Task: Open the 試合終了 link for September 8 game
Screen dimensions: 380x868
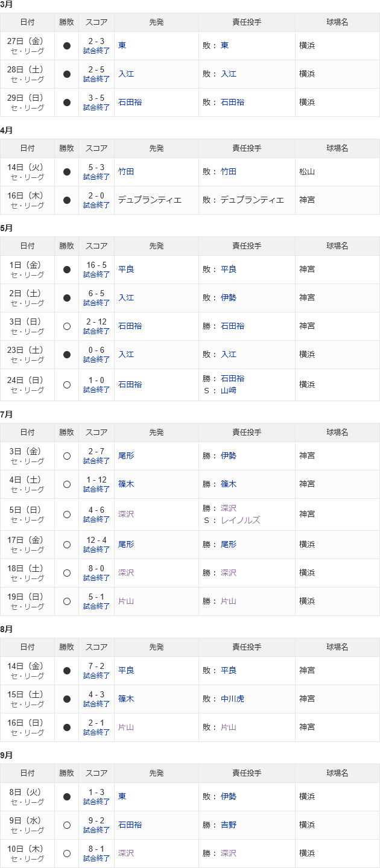Action: coord(97,802)
